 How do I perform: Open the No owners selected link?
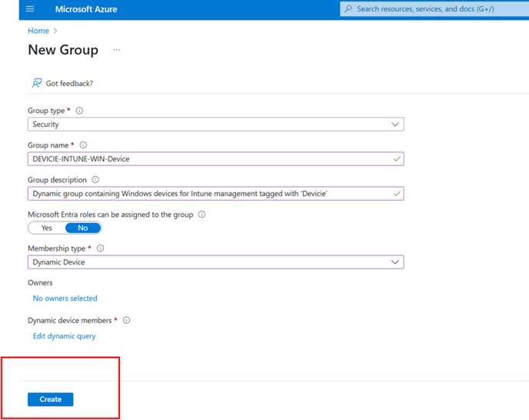click(65, 298)
